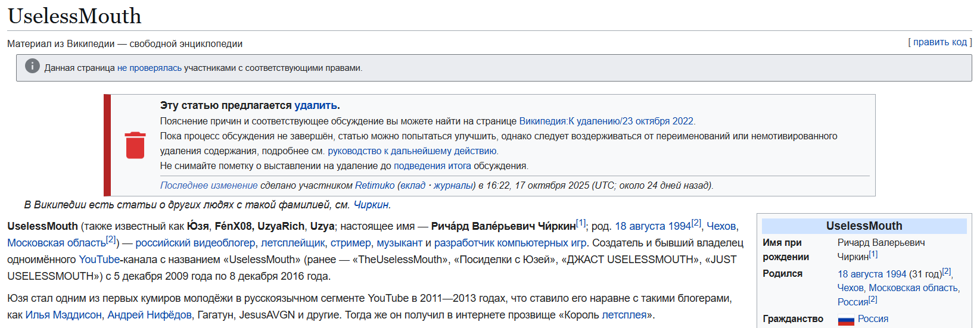Screen dimensions: 980x328
Task: Open the 'видеоблогер' link
Action: (225, 243)
